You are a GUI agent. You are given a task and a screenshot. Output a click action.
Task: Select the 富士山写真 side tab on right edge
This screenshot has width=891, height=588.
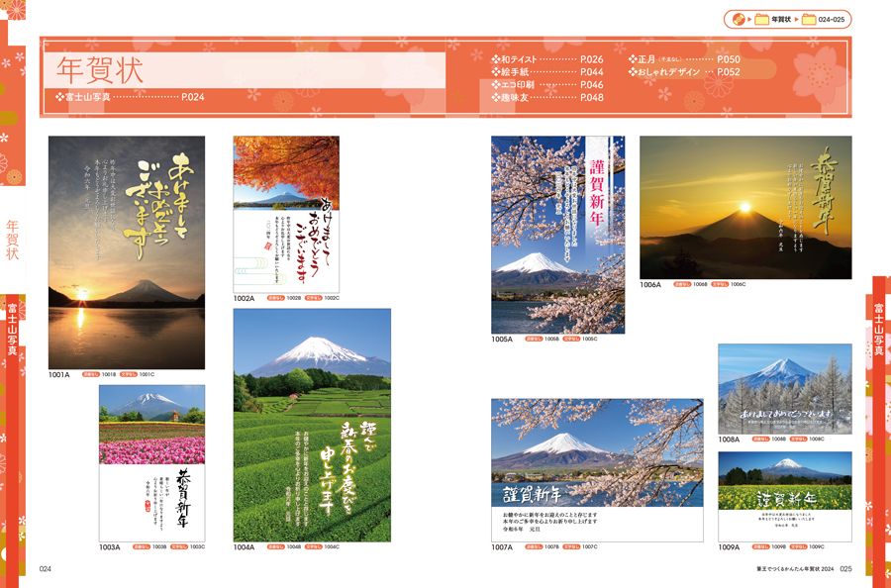point(878,332)
